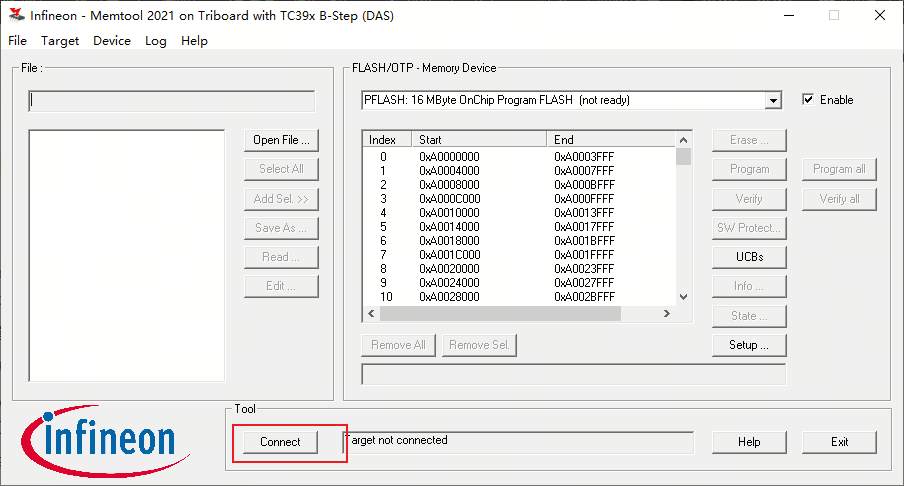Click the sector list horizontal scrollbar thumb
The height and width of the screenshot is (486, 904).
tap(500, 314)
